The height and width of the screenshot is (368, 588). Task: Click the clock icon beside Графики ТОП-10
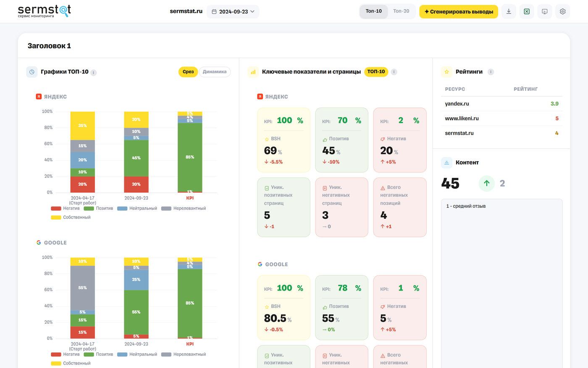[32, 72]
